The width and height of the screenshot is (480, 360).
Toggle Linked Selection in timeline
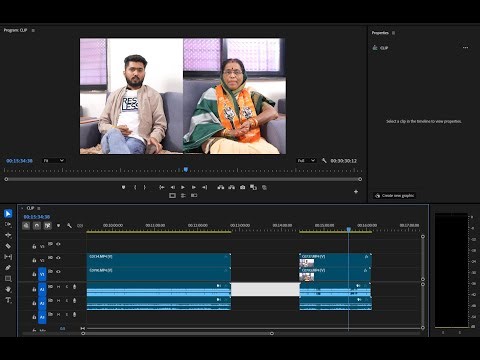tap(48, 226)
